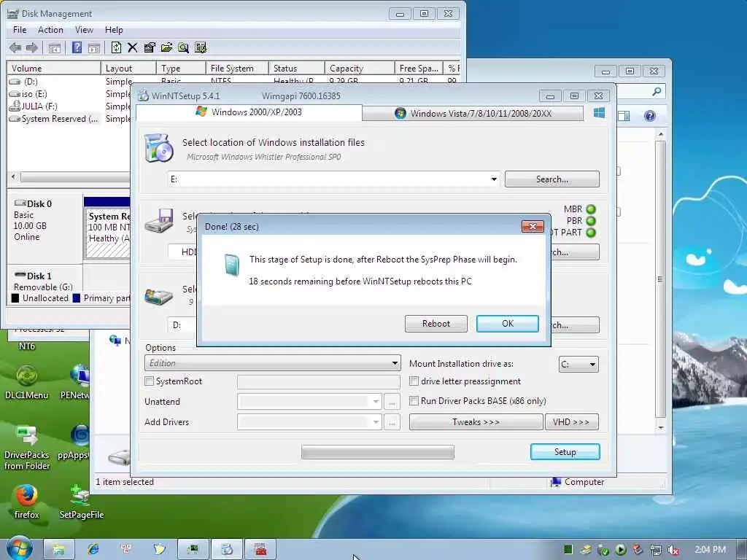Screen dimensions: 747x560
Task: Enable the SystemRoot checkbox
Action: click(x=149, y=381)
